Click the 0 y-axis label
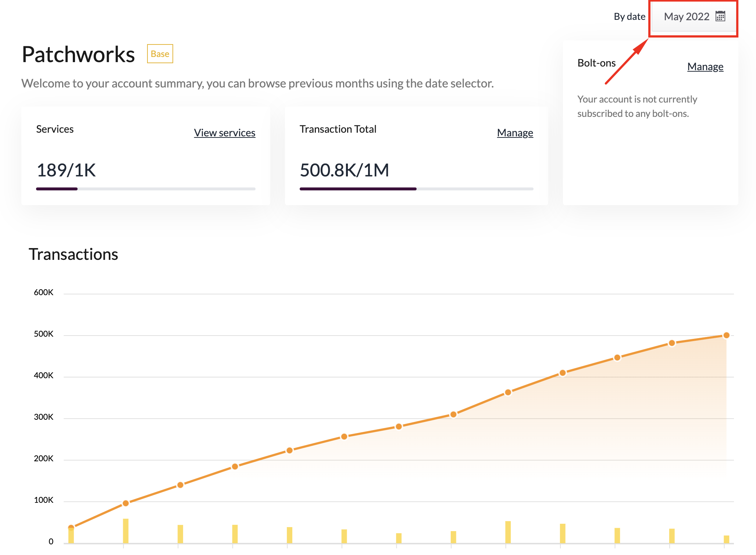This screenshot has width=756, height=555. coord(51,541)
